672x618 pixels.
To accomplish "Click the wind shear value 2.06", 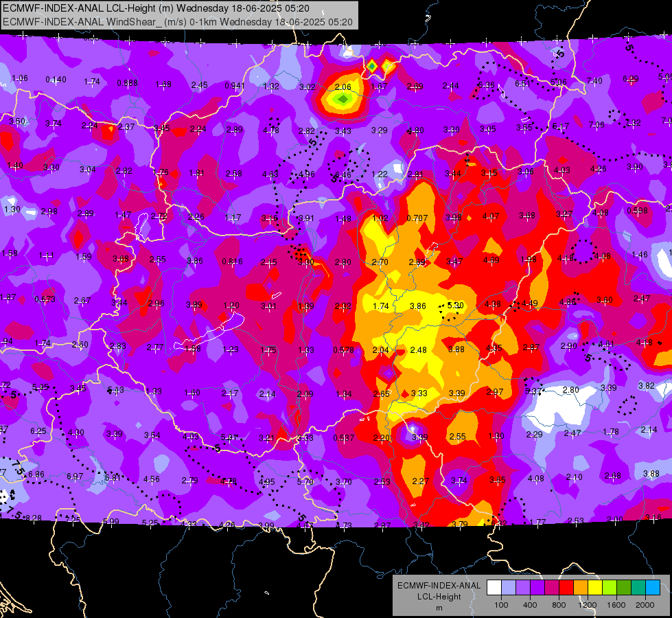I will pyautogui.click(x=343, y=87).
